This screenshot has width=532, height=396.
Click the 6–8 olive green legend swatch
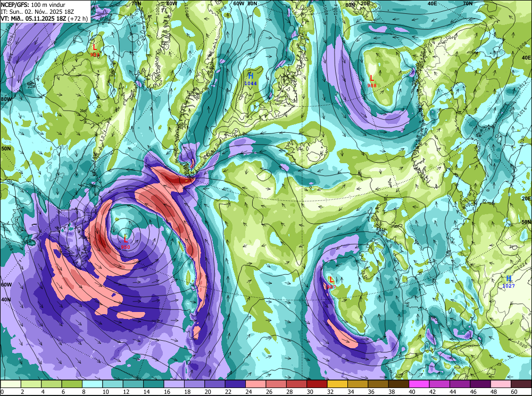(72, 384)
